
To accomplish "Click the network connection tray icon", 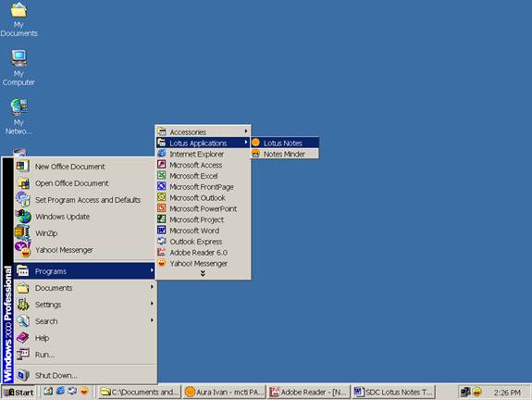I will [x=465, y=392].
